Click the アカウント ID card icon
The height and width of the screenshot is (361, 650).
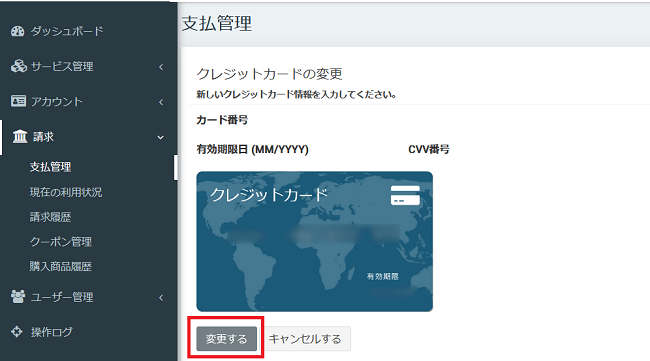point(18,101)
